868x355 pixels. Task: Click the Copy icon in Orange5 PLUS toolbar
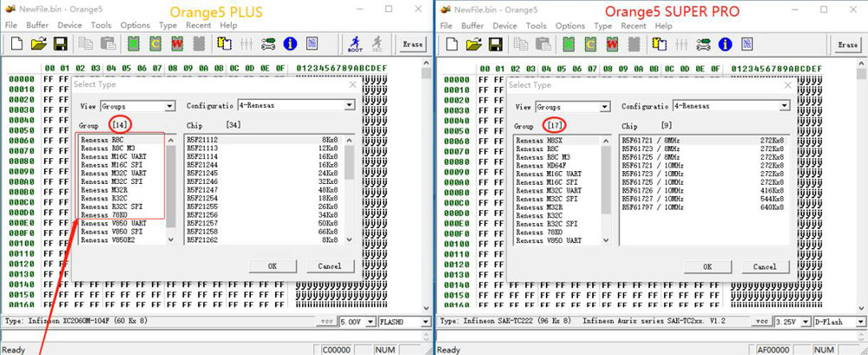pos(86,43)
